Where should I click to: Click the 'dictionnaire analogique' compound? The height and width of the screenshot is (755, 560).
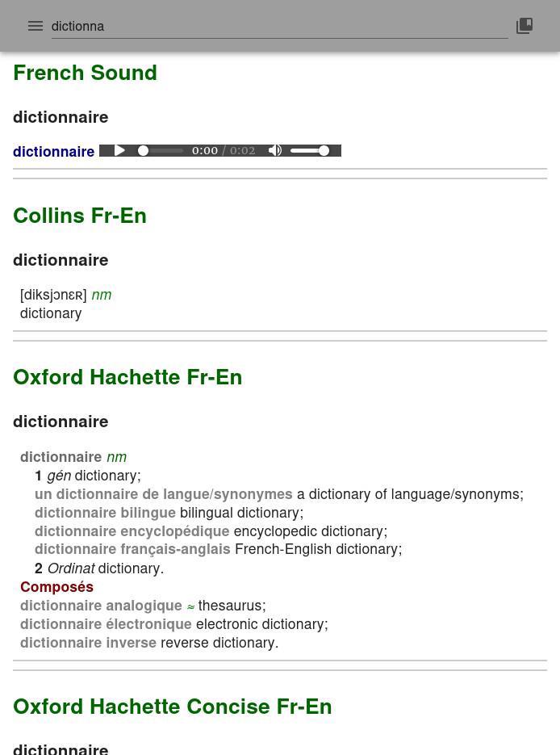coord(101,606)
